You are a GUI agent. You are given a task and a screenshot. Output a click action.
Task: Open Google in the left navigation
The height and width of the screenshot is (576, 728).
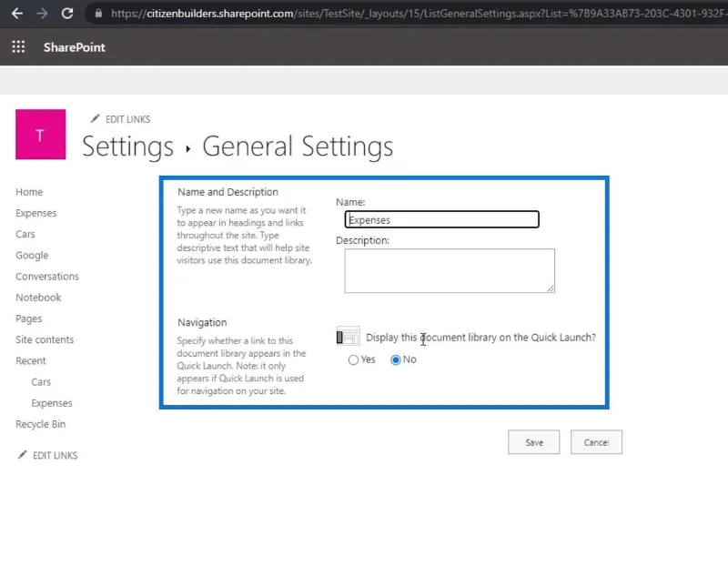point(32,256)
